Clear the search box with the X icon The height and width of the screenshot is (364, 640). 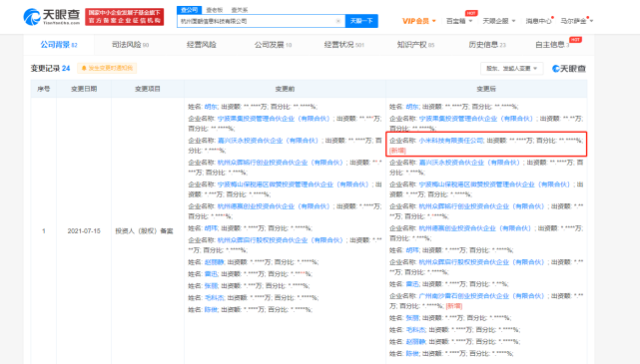pyautogui.click(x=337, y=21)
